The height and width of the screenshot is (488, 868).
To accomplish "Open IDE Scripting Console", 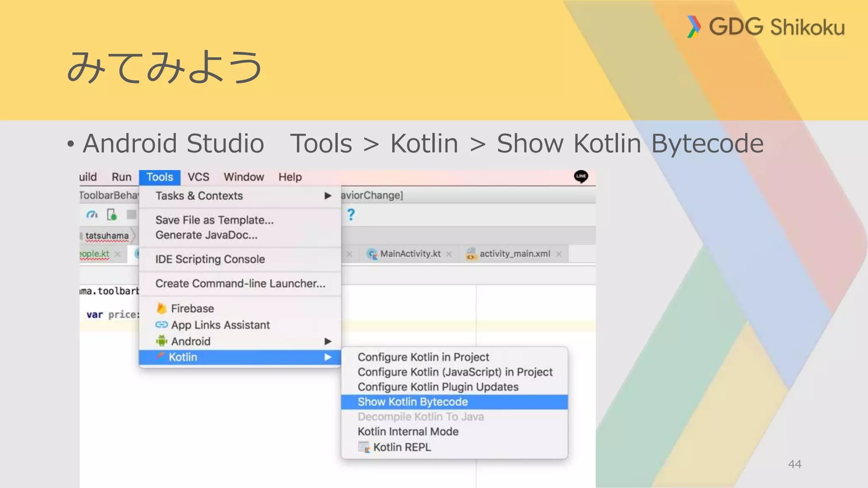I will coord(240,259).
